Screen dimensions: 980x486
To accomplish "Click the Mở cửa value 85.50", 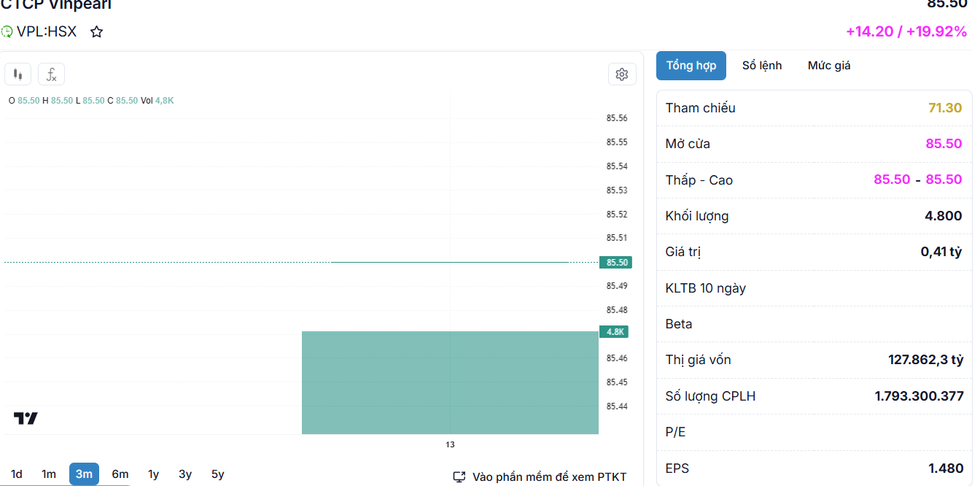I will (944, 144).
